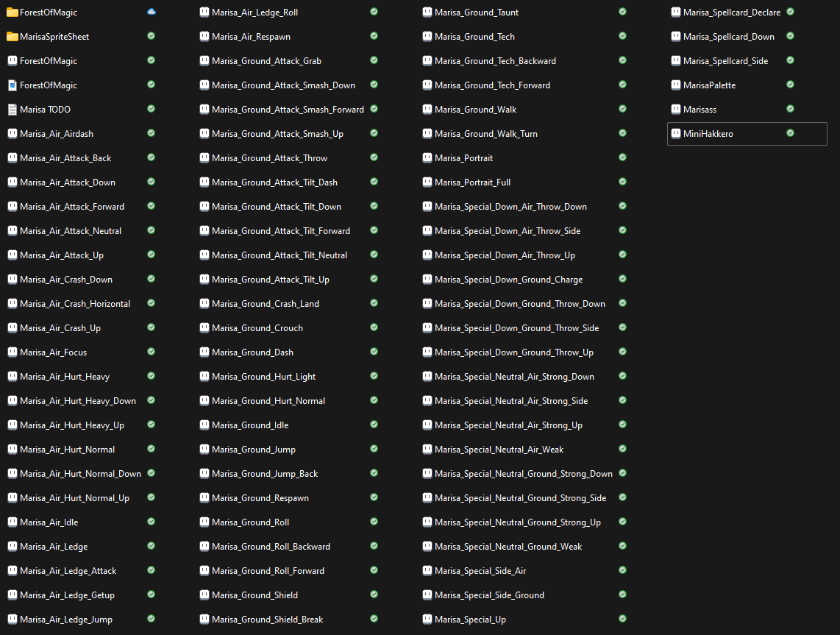This screenshot has height=635, width=840.
Task: Select the file named Marisa_Air_Ledge_Getup
Action: coord(67,595)
